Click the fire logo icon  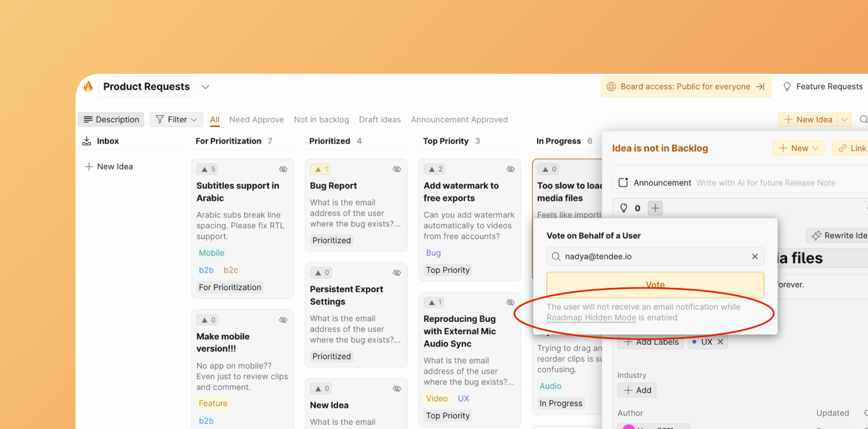88,87
